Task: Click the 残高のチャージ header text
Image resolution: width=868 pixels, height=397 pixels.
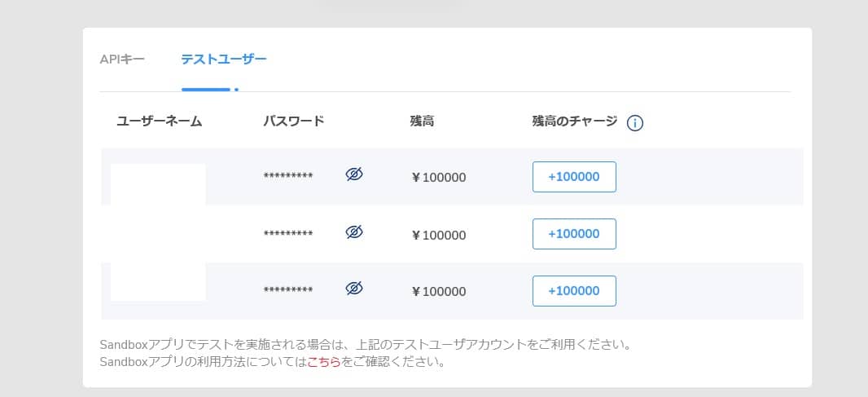Action: pos(575,121)
